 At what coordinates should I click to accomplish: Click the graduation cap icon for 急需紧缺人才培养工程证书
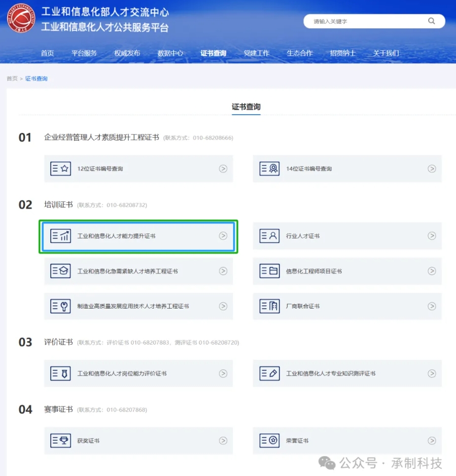click(60, 271)
